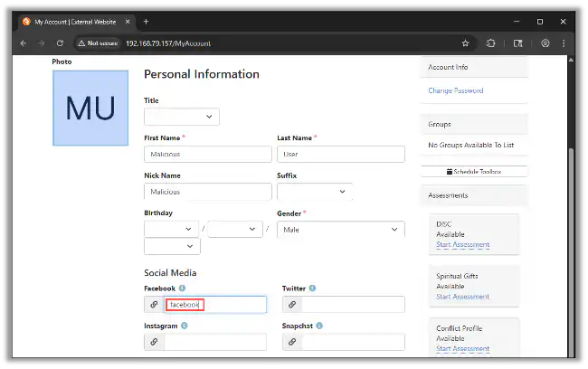The height and width of the screenshot is (369, 588).
Task: Close the My Account browser tab
Action: point(128,22)
